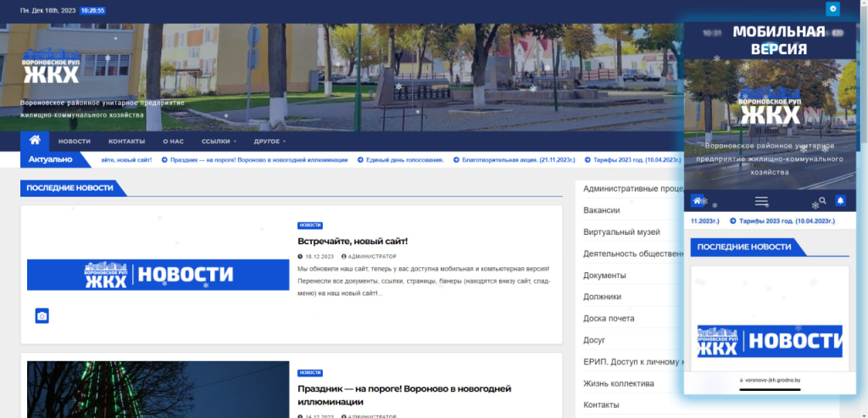Click ticker link 'Благотворительная акция. (21.11.2023г.)'

click(518, 160)
